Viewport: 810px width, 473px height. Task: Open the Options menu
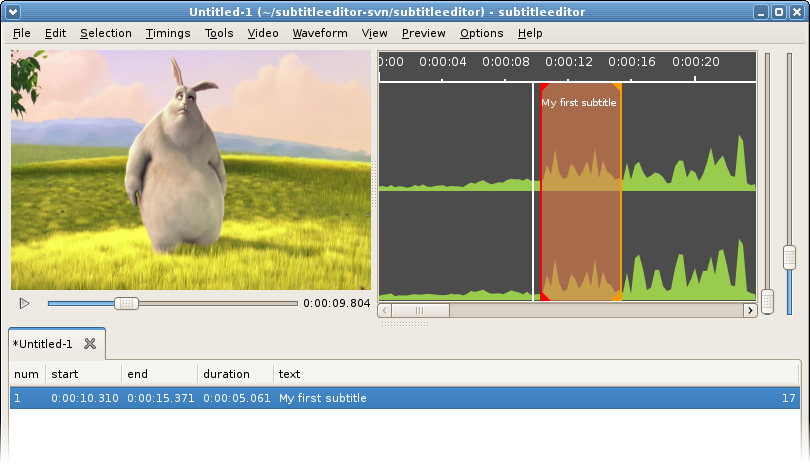click(x=481, y=34)
